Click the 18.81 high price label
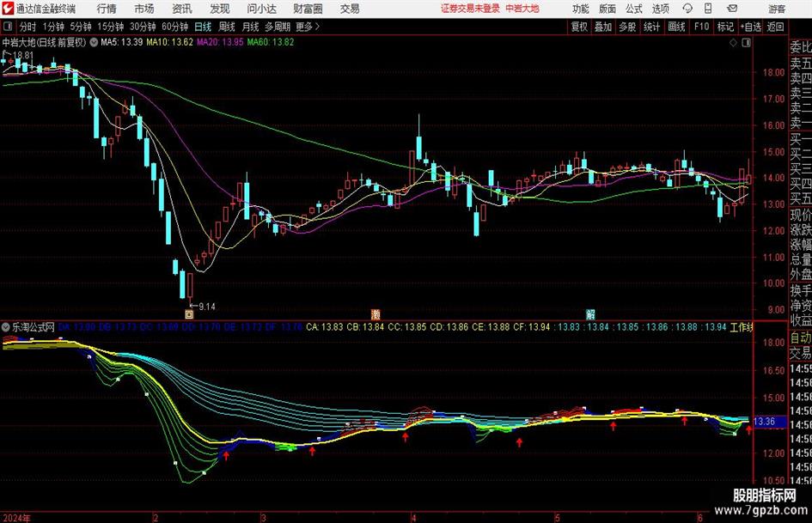Image resolution: width=812 pixels, height=523 pixels. tap(23, 55)
